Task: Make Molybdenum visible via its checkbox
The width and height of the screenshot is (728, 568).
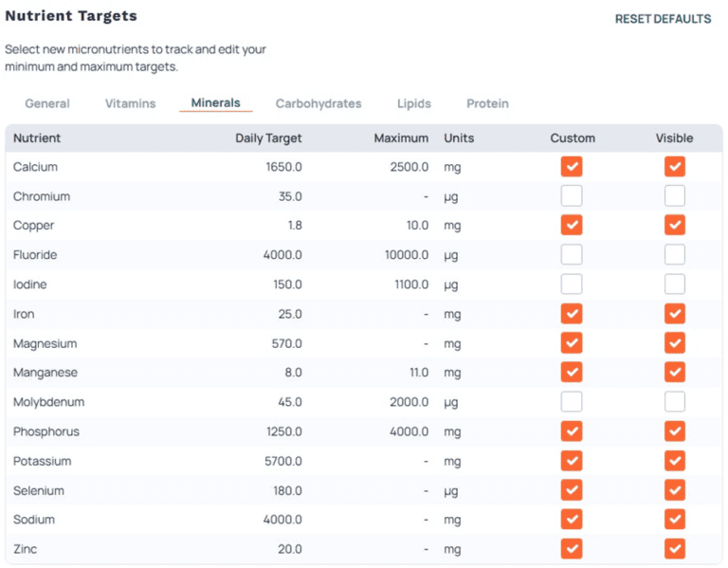Action: 675,402
